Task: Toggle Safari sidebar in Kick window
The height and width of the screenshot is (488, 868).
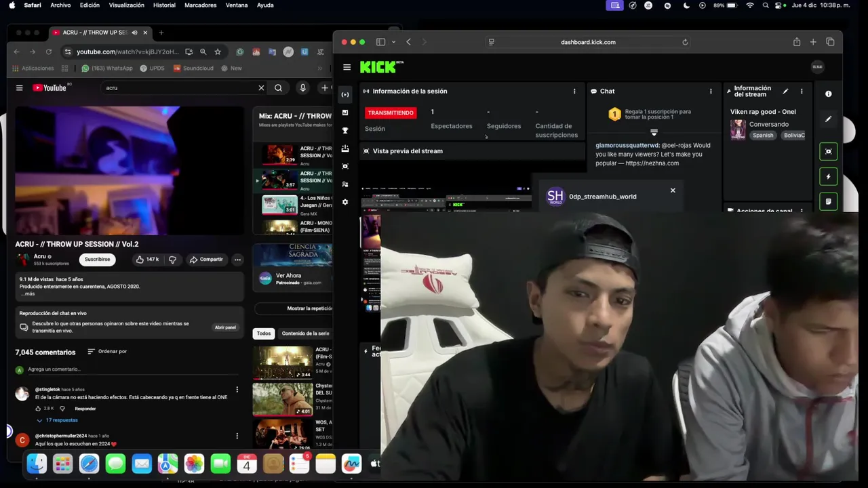Action: tap(381, 42)
